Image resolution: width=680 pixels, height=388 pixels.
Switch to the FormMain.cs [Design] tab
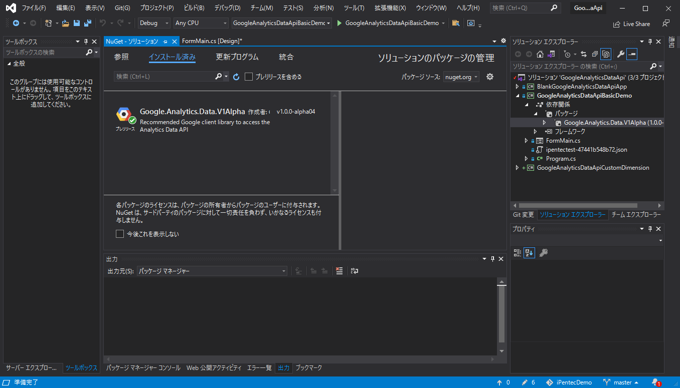coord(212,41)
